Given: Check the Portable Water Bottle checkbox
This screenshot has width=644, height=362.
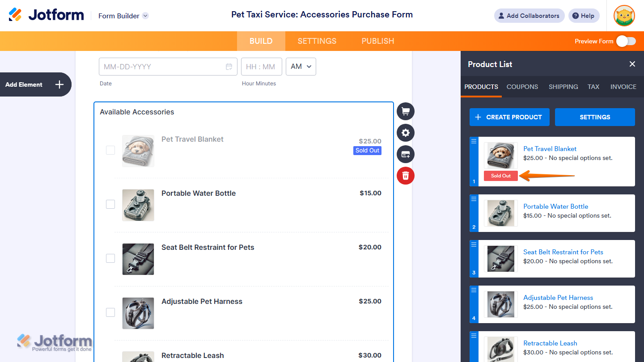Looking at the screenshot, I should tap(110, 204).
